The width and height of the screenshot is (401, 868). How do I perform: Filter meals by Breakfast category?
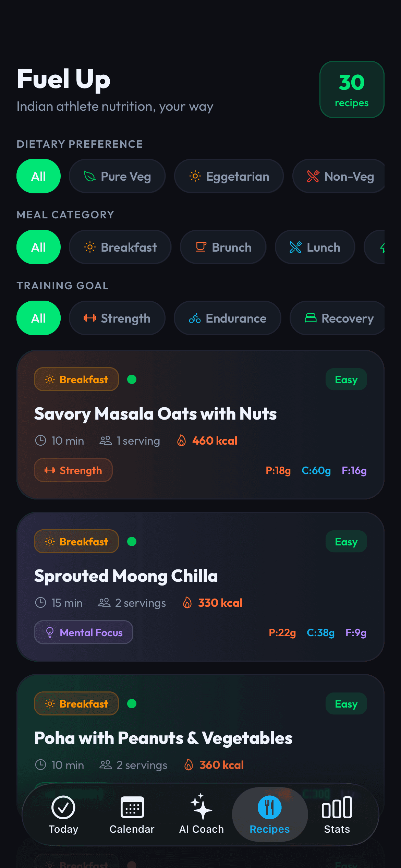click(120, 247)
